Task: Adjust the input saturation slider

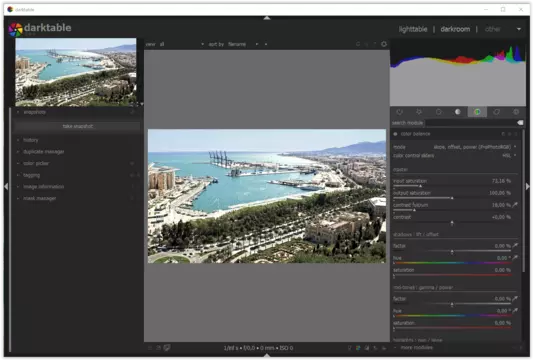Action: click(x=452, y=183)
